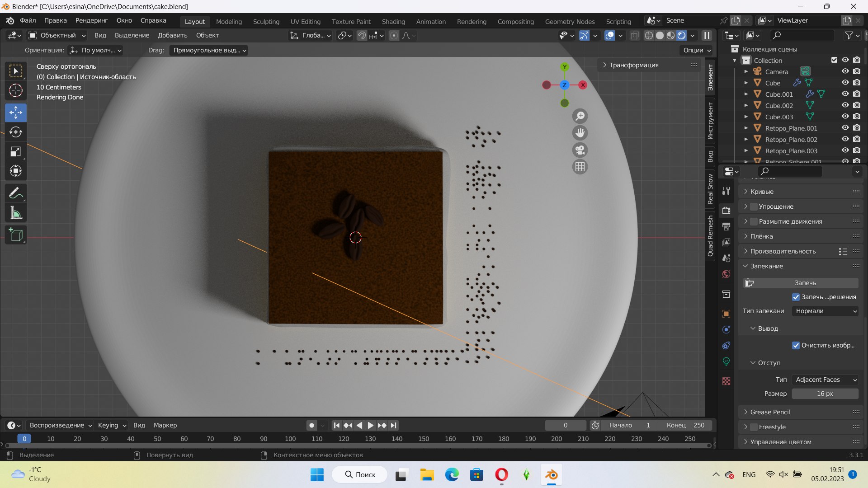
Task: Expand the Cube.002 tree item
Action: [x=746, y=105]
